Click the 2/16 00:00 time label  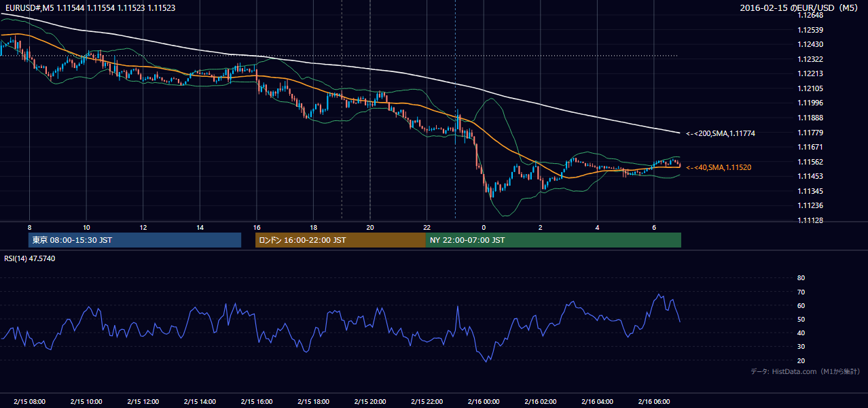pyautogui.click(x=483, y=401)
